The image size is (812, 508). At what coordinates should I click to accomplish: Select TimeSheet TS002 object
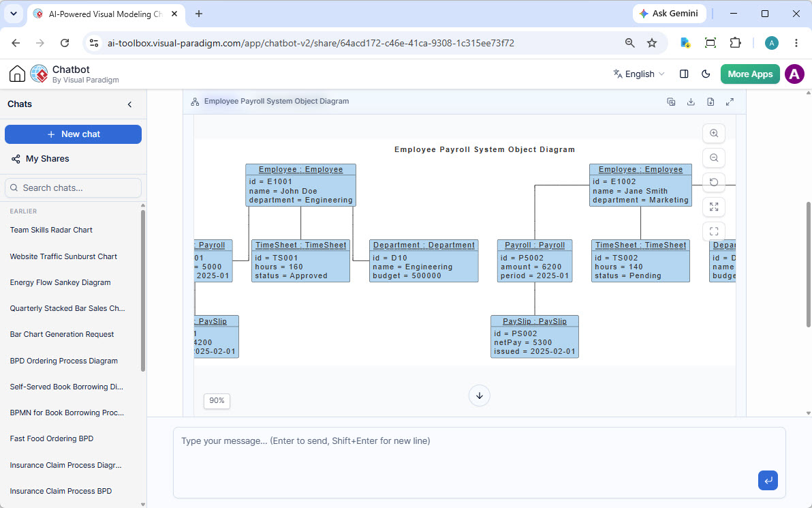(640, 260)
